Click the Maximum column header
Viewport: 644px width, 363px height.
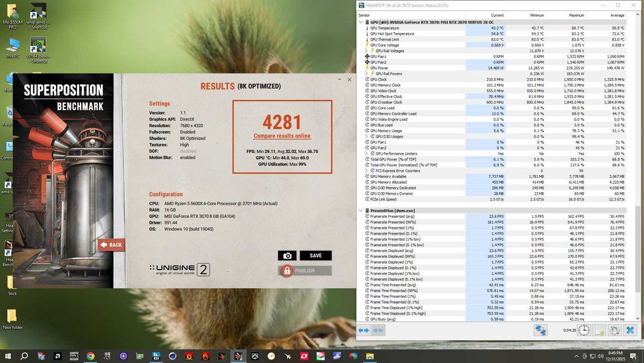click(x=565, y=15)
